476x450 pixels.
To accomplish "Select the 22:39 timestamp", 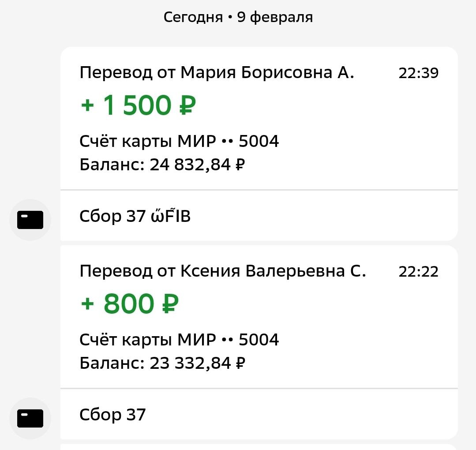I will (x=418, y=73).
